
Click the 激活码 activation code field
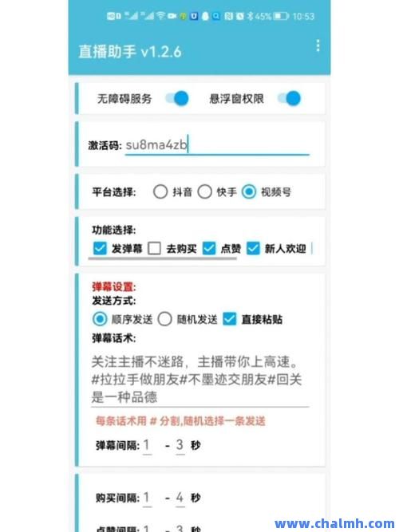(217, 145)
